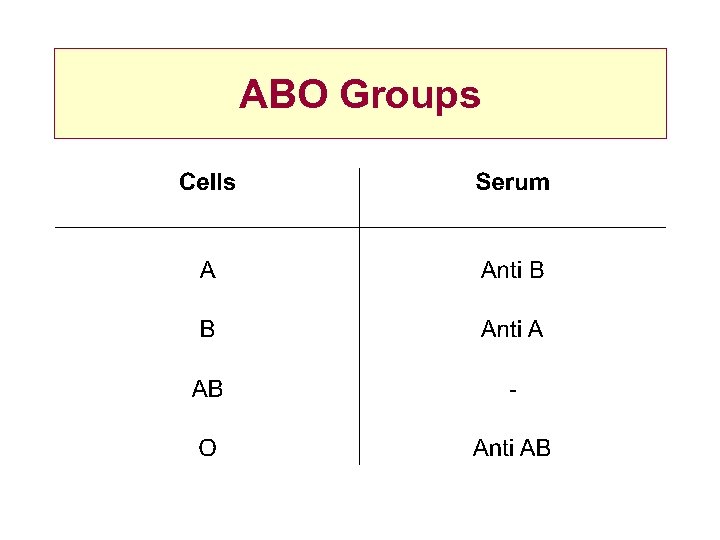Viewport: 720px width, 540px height.
Task: Click the Anti A serum text
Action: point(512,329)
